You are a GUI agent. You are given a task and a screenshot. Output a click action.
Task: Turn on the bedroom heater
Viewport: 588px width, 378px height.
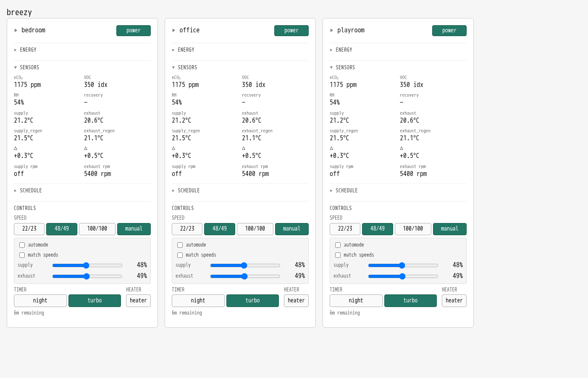tap(138, 301)
